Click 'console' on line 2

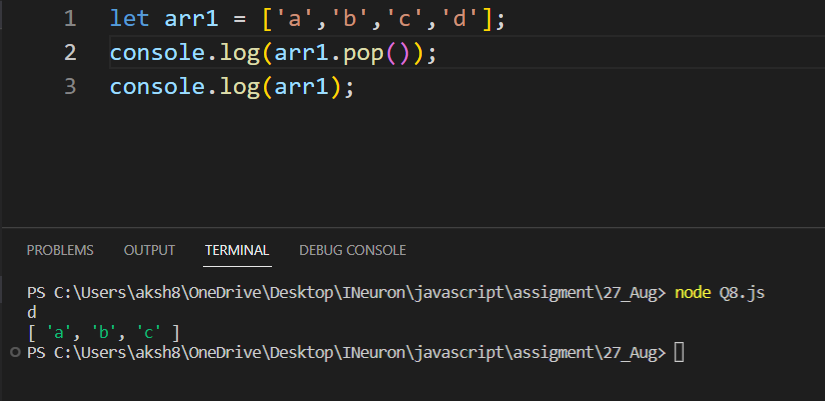tap(157, 53)
